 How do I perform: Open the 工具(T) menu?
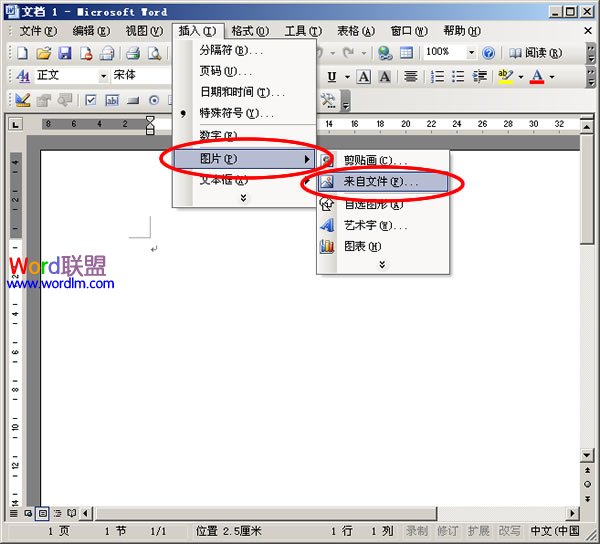point(303,31)
